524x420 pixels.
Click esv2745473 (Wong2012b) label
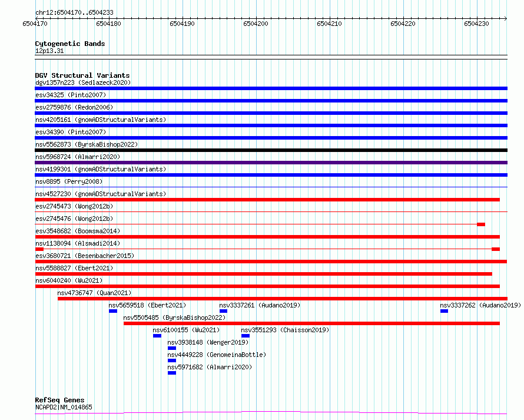[x=74, y=206]
